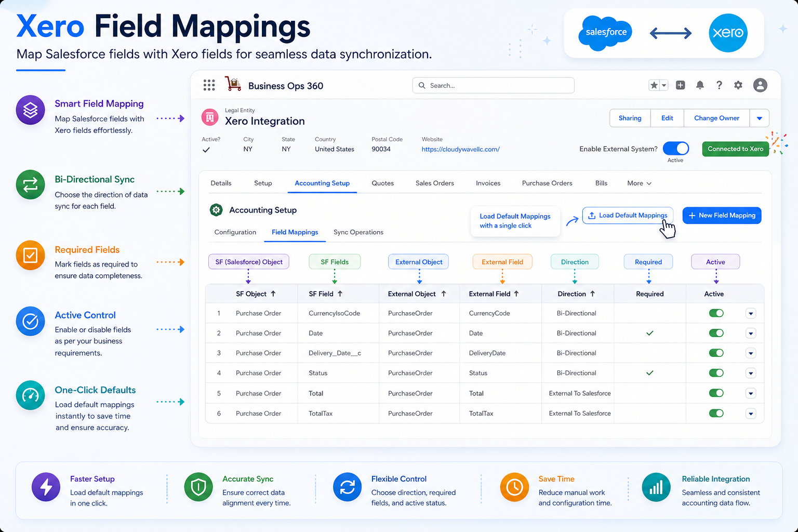798x532 pixels.
Task: Sort by External Field column arrow
Action: pos(516,294)
